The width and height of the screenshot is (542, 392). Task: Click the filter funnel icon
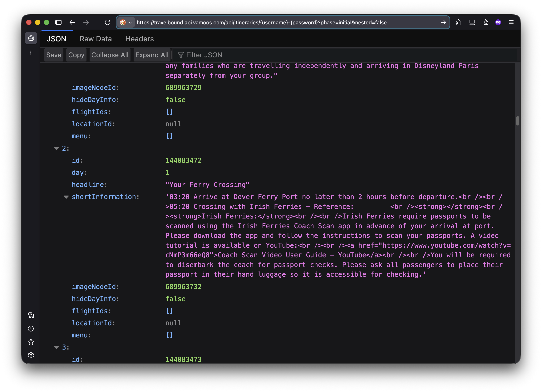[x=181, y=55]
